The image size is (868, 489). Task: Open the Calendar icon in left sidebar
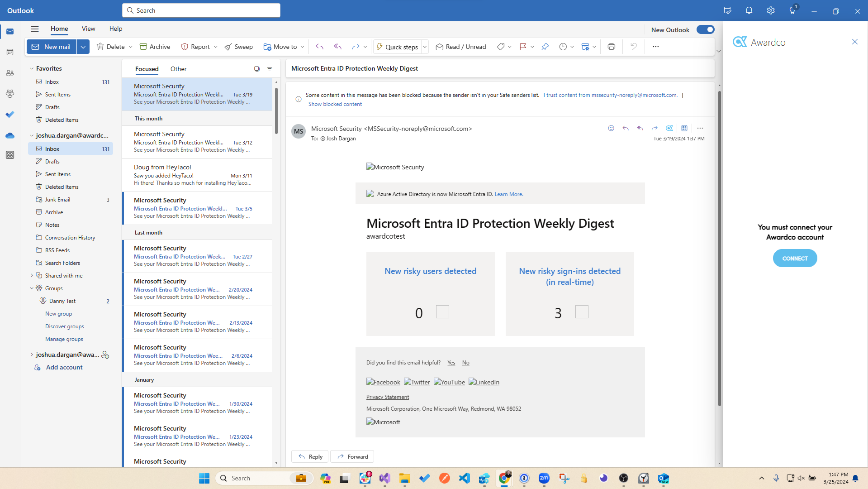pos(10,52)
